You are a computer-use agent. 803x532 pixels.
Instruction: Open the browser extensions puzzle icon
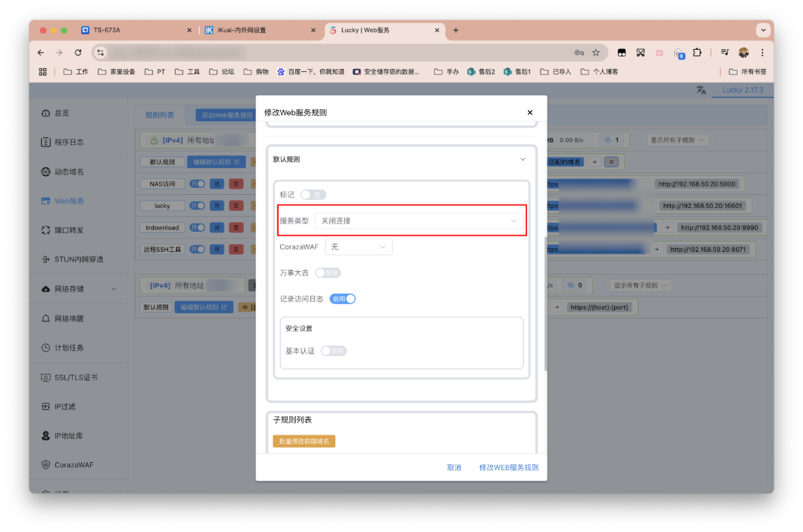(x=697, y=53)
